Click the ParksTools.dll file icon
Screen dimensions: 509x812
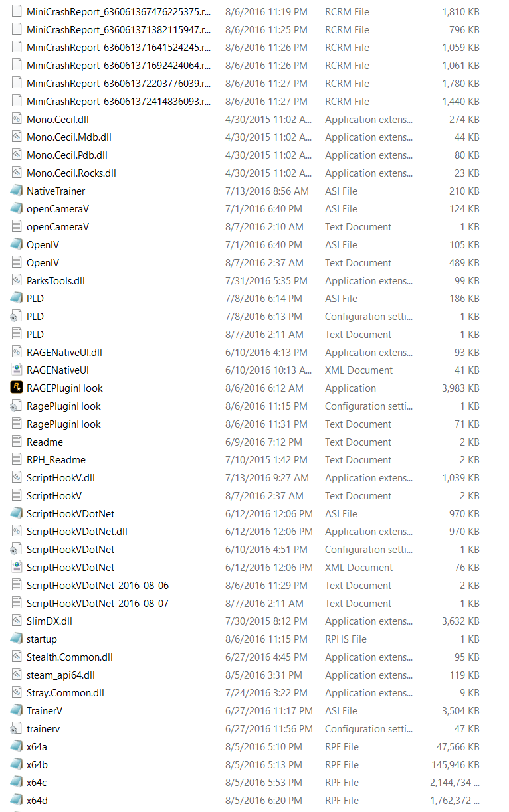(17, 280)
